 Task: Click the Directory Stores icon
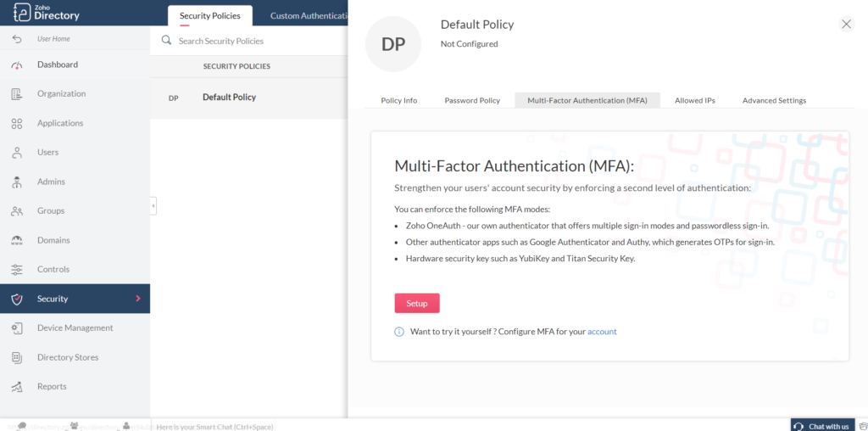17,357
